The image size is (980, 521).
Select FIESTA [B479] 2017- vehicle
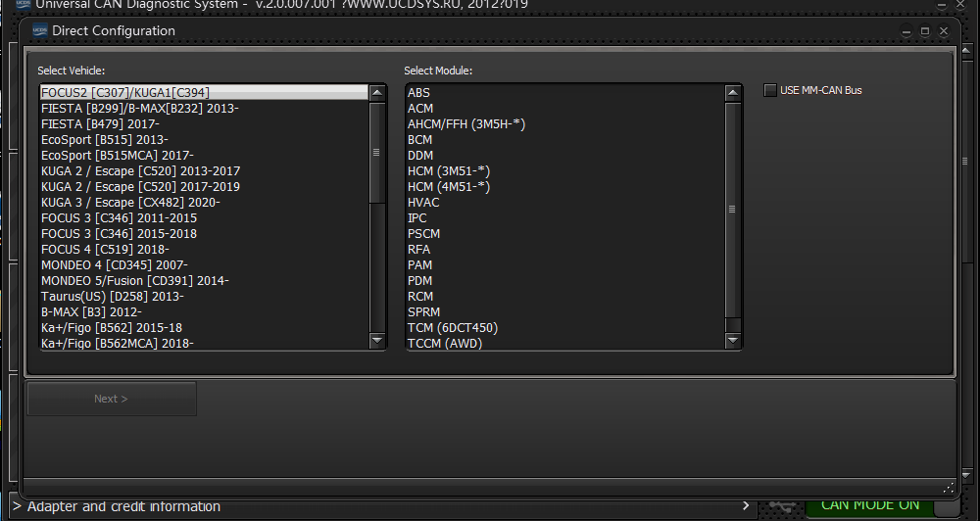tap(205, 123)
